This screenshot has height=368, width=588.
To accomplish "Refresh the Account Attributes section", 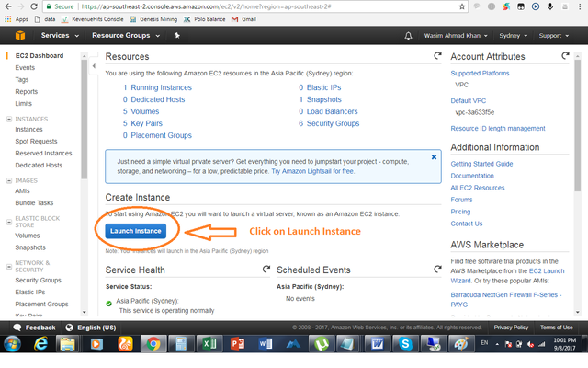I will (565, 56).
